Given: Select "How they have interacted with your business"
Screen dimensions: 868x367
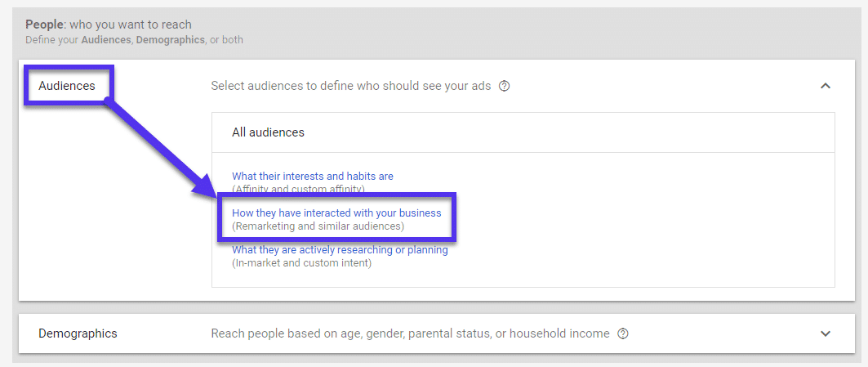Looking at the screenshot, I should 336,213.
